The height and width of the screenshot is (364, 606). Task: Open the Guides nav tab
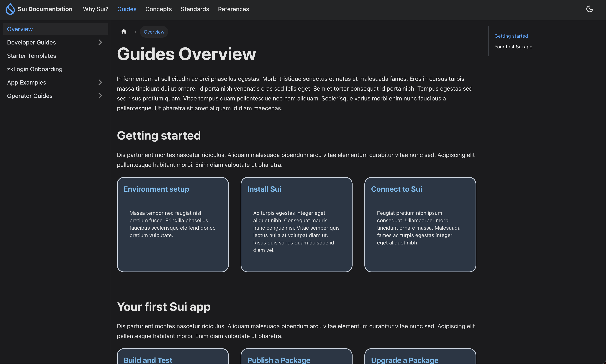pos(127,9)
